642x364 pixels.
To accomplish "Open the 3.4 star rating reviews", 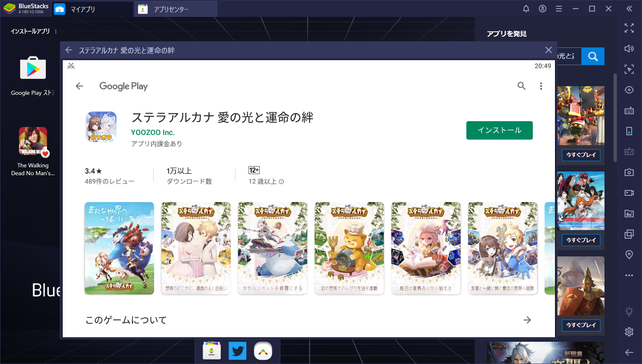I will (109, 176).
